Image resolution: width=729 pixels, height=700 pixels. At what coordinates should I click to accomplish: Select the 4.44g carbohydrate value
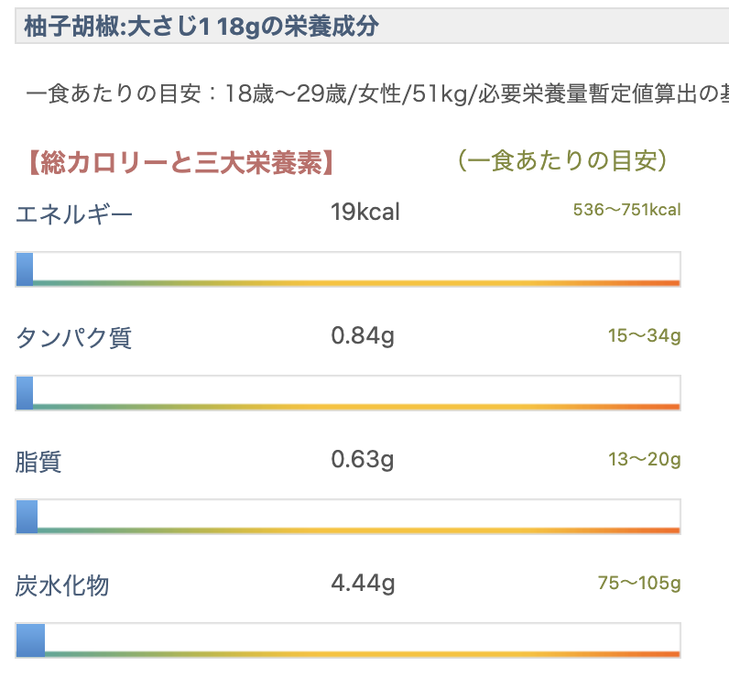click(x=363, y=583)
